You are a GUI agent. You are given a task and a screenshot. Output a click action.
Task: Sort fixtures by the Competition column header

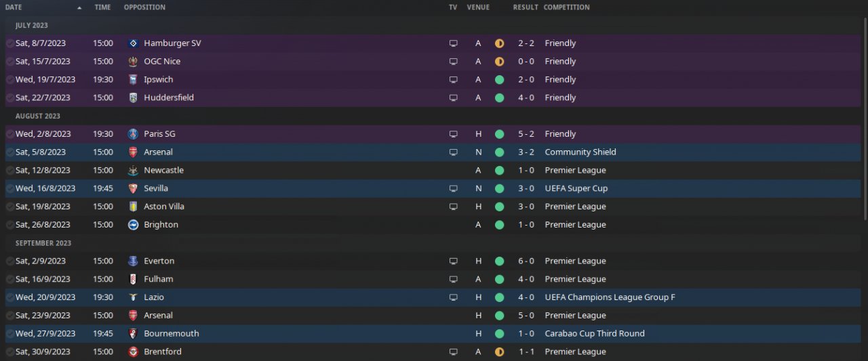[x=566, y=7]
